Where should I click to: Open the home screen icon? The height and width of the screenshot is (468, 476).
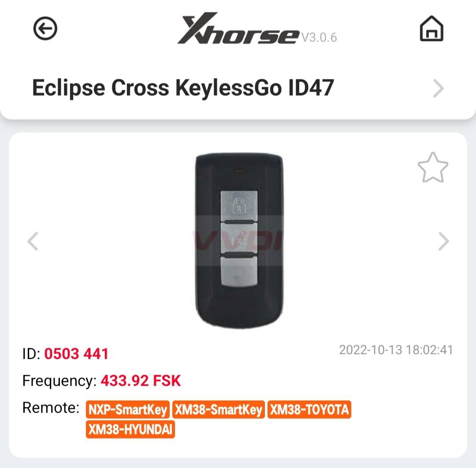pos(431,29)
